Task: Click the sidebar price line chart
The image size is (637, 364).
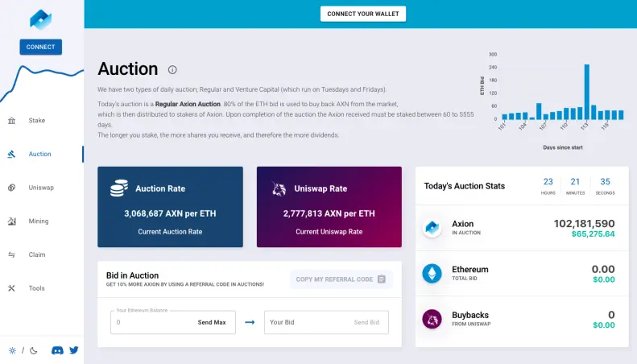Action: coord(42,83)
